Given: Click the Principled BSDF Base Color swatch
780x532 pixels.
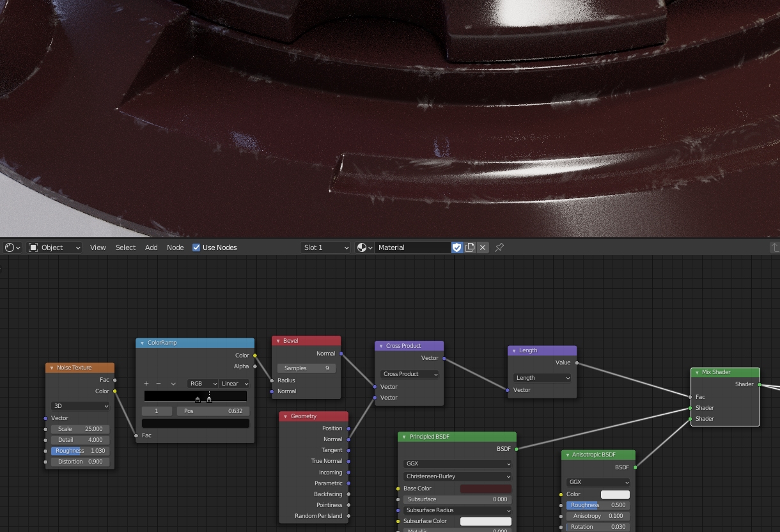Looking at the screenshot, I should tap(486, 489).
